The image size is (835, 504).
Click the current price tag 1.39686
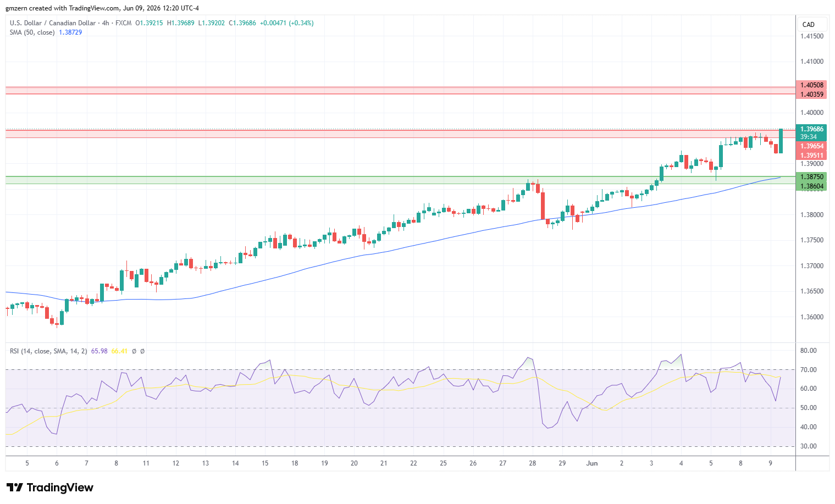click(812, 130)
